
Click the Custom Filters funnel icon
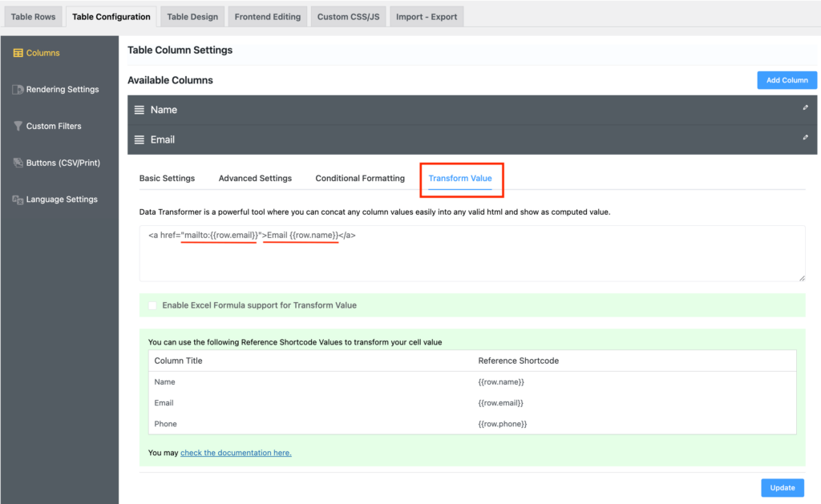click(x=18, y=126)
